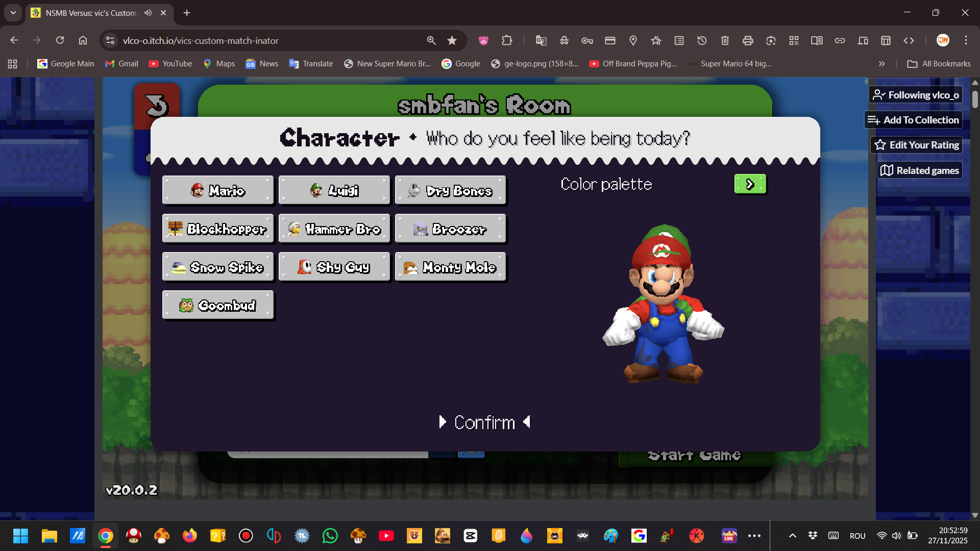Open browser extensions puzzle icon
The width and height of the screenshot is (980, 551).
[x=507, y=41]
